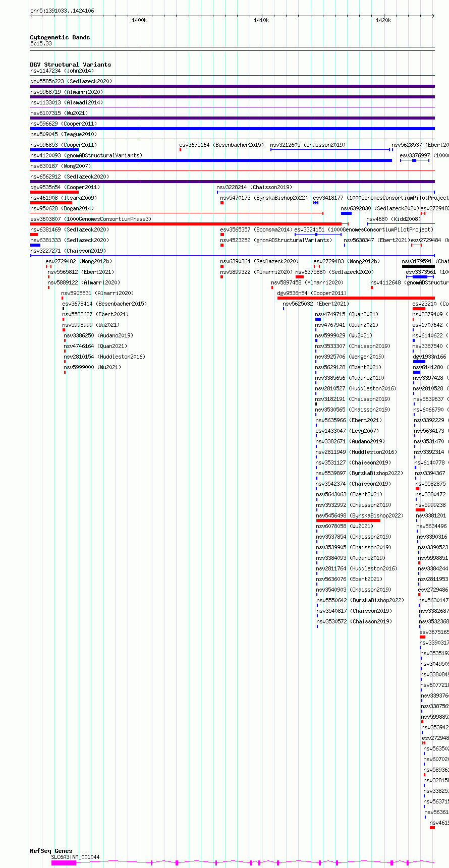The image size is (449, 868).
Task: Open variant esv1433047 (Levy2007)
Action: pyautogui.click(x=348, y=431)
